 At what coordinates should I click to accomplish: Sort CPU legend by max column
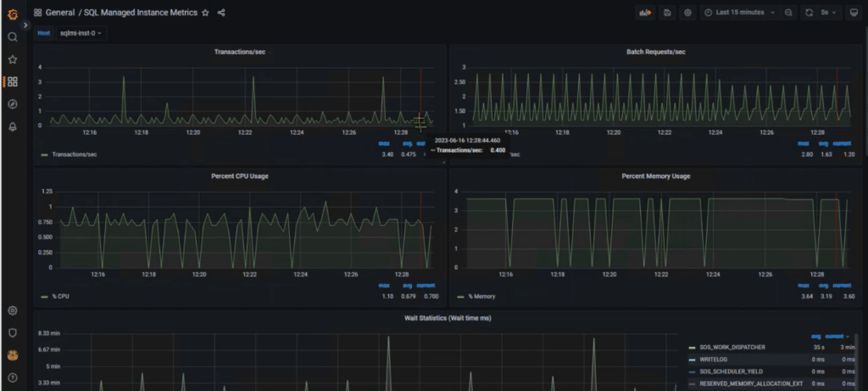pos(384,286)
